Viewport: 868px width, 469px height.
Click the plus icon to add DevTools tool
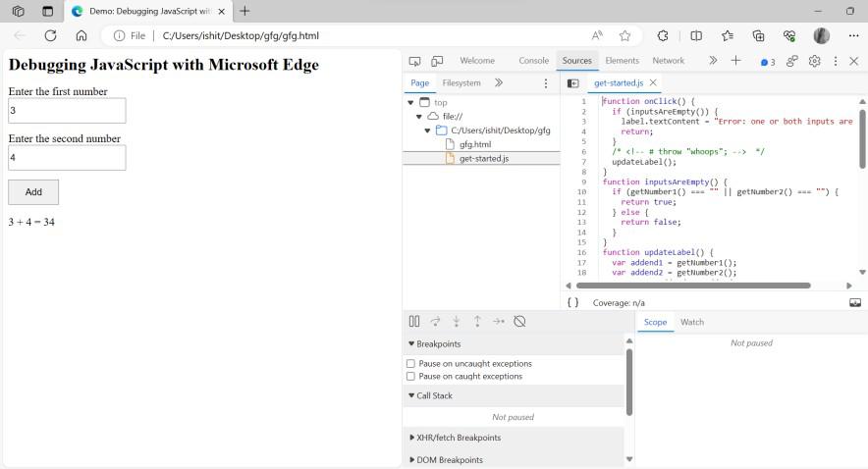(x=735, y=60)
